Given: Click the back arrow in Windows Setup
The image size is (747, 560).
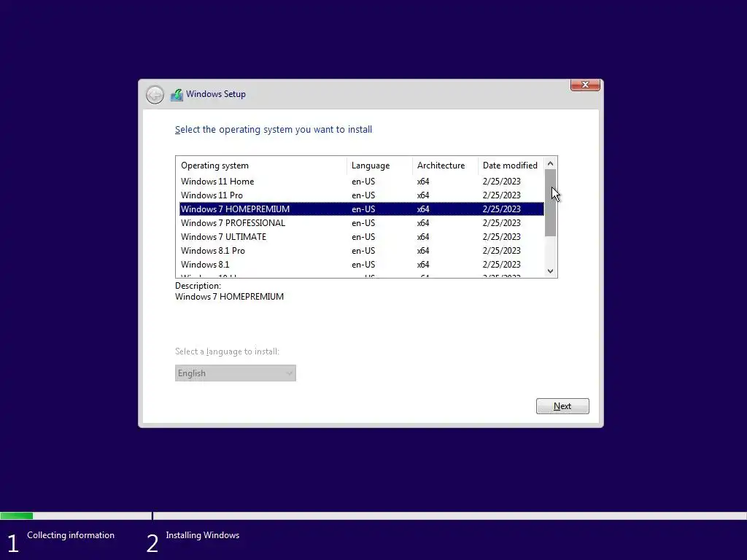Looking at the screenshot, I should pyautogui.click(x=155, y=95).
